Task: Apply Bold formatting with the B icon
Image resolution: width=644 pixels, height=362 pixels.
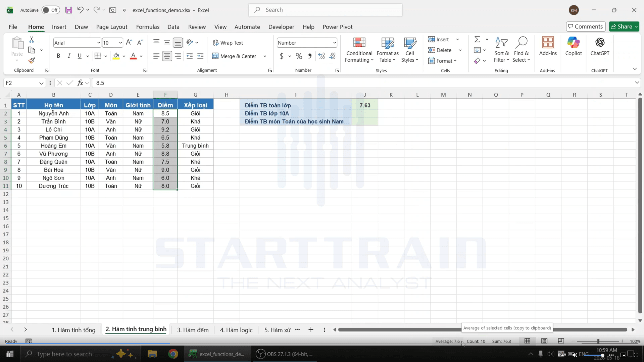Action: coord(58,56)
